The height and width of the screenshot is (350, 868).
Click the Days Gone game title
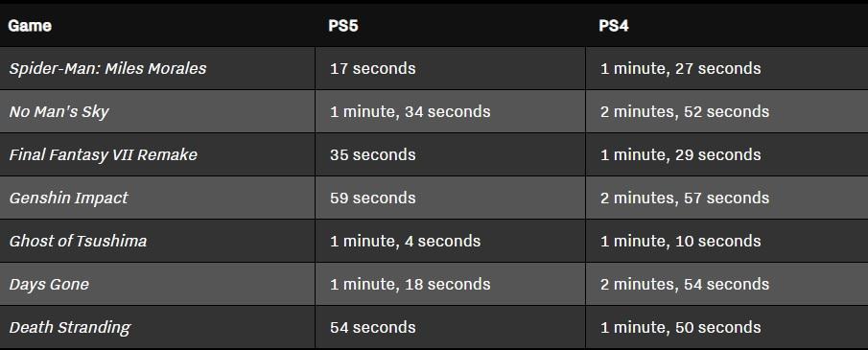(x=49, y=285)
